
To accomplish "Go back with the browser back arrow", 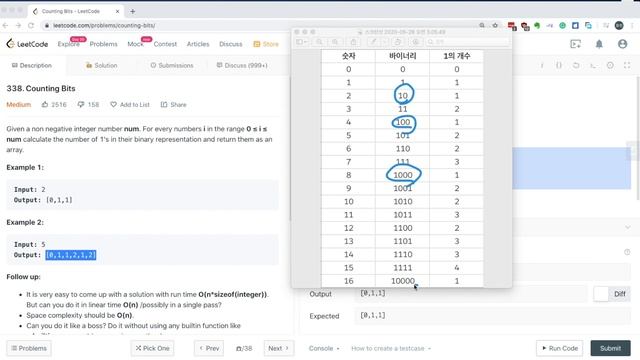I will 5,25.
